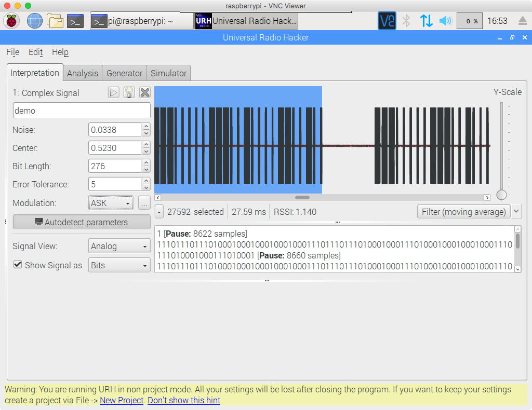Open the volume speaker control
The width and height of the screenshot is (532, 410).
point(445,21)
